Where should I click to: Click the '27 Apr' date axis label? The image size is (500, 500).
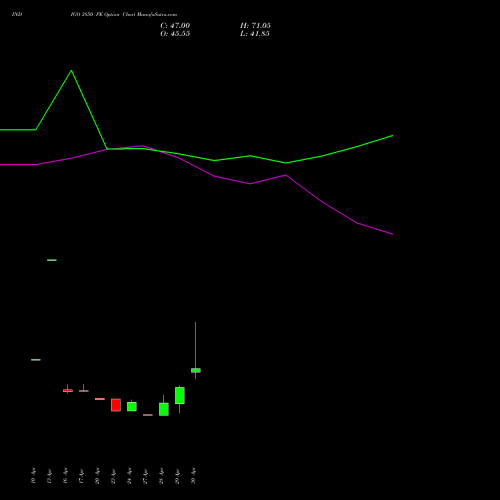coord(145,476)
